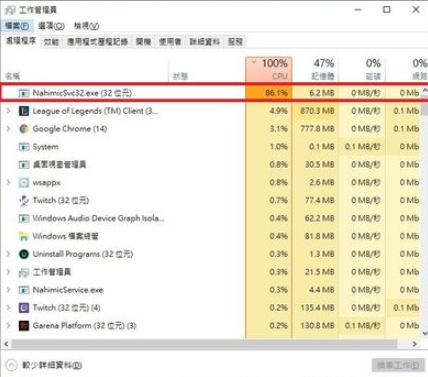
Task: Click the 130.8 MB memory value
Action: pos(317,326)
